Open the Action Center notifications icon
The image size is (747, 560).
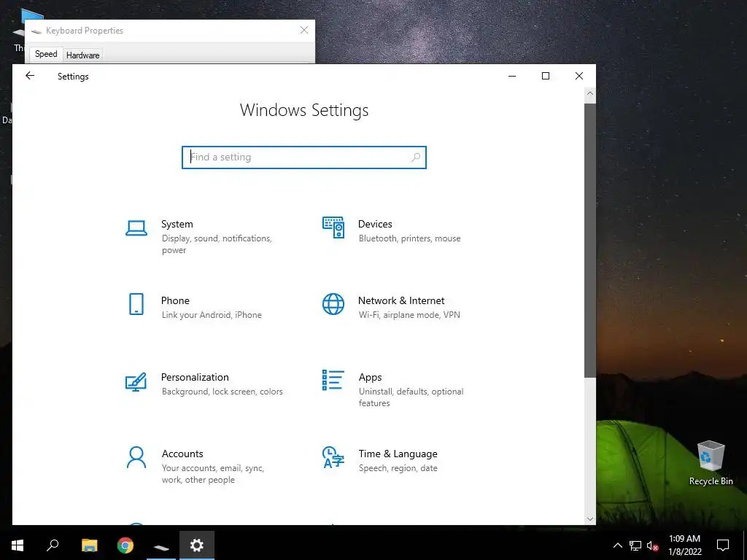723,545
